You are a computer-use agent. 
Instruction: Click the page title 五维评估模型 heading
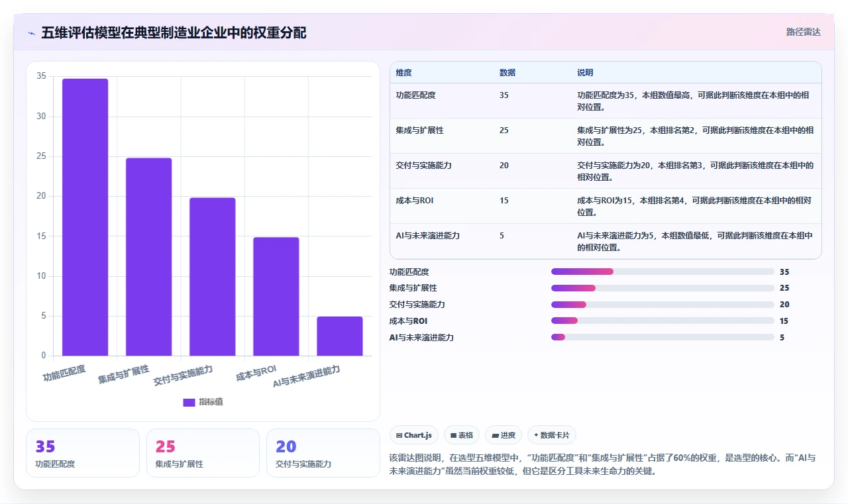point(174,32)
